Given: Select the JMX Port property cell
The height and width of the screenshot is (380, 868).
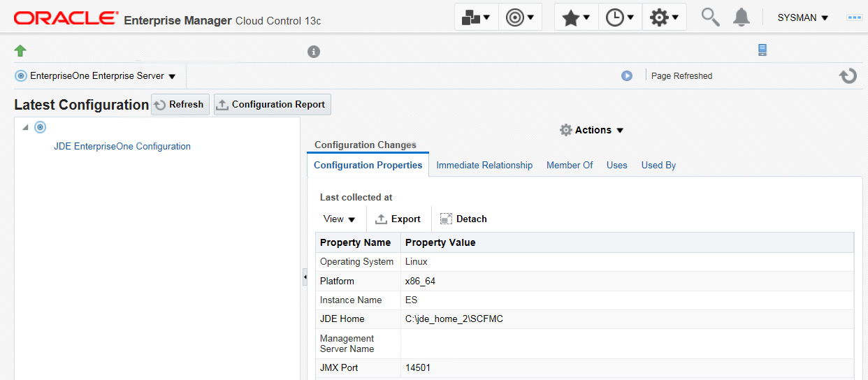Looking at the screenshot, I should click(358, 367).
